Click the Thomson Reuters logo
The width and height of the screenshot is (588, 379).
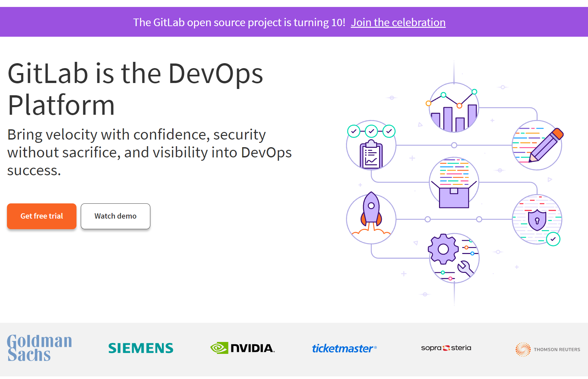tap(548, 349)
